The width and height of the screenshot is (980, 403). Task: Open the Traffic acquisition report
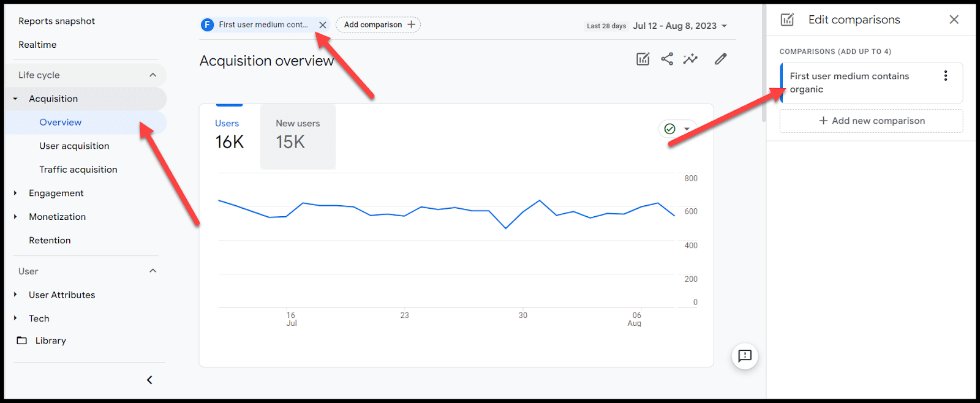click(78, 170)
